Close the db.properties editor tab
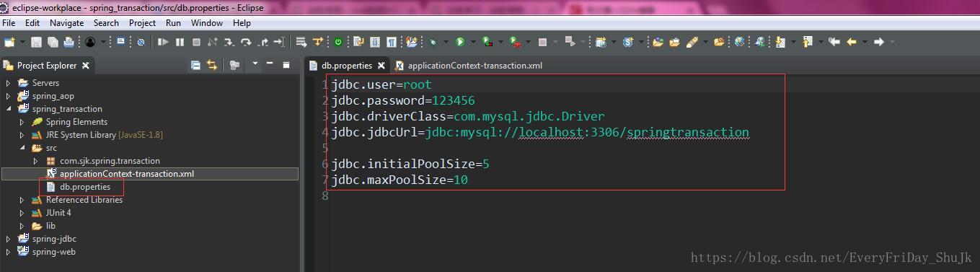Viewport: 980px width, 272px height. point(381,66)
